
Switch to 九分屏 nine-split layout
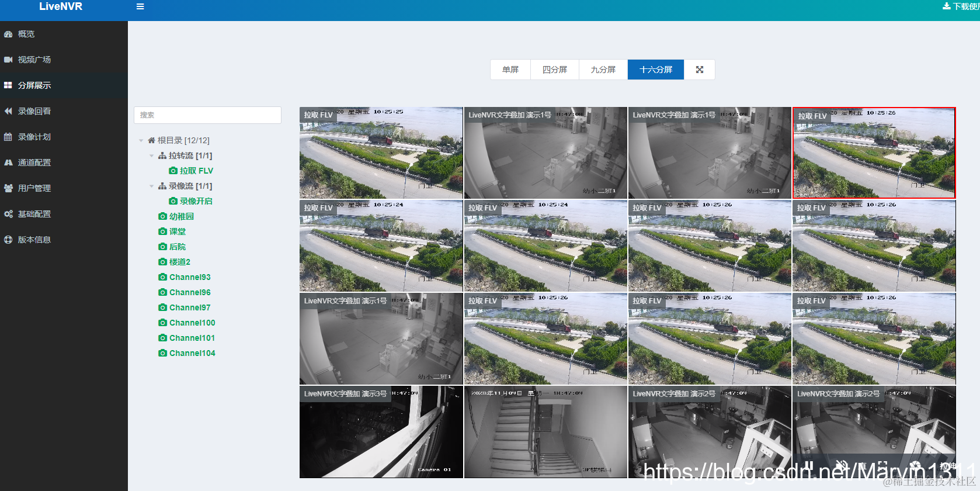[x=603, y=70]
